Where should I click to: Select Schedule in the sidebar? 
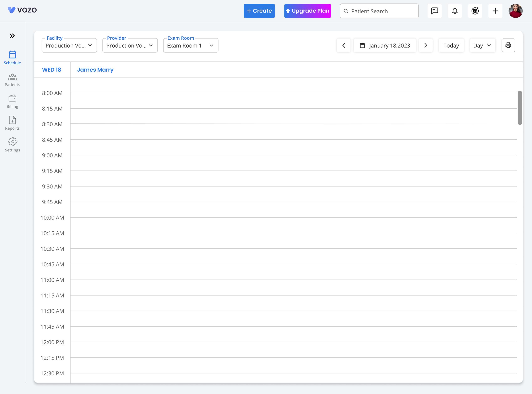pyautogui.click(x=12, y=58)
